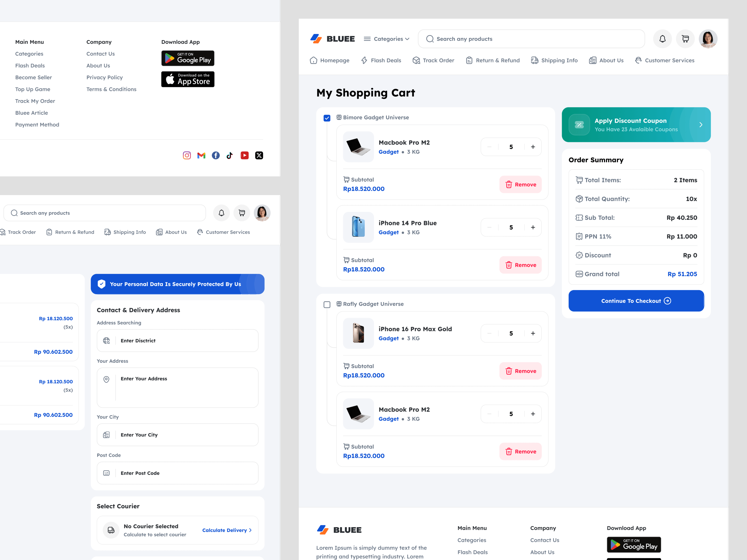Click the Macbook Pro M2 thumbnail in Bimore store
This screenshot has height=560, width=747.
[x=358, y=147]
